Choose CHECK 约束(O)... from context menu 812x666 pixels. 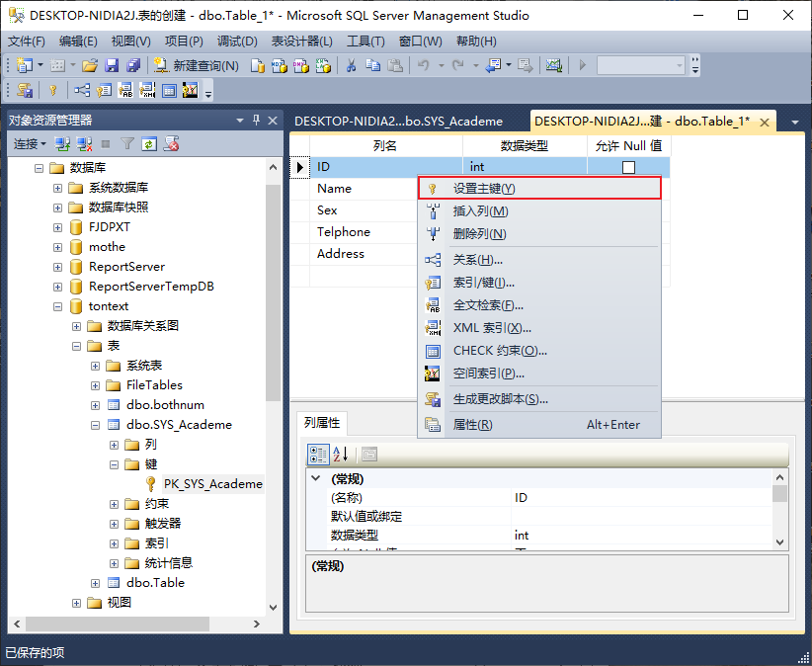pos(539,351)
